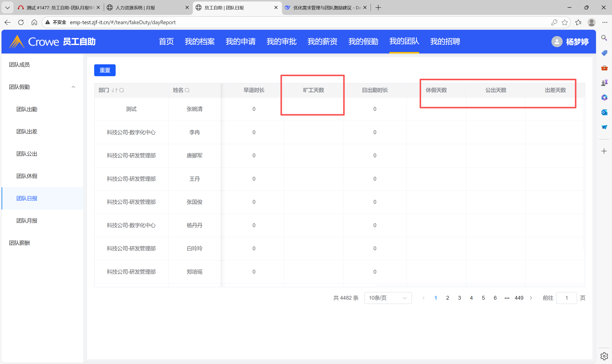
Task: Open the Edge sidebar Outlook icon
Action: [604, 112]
